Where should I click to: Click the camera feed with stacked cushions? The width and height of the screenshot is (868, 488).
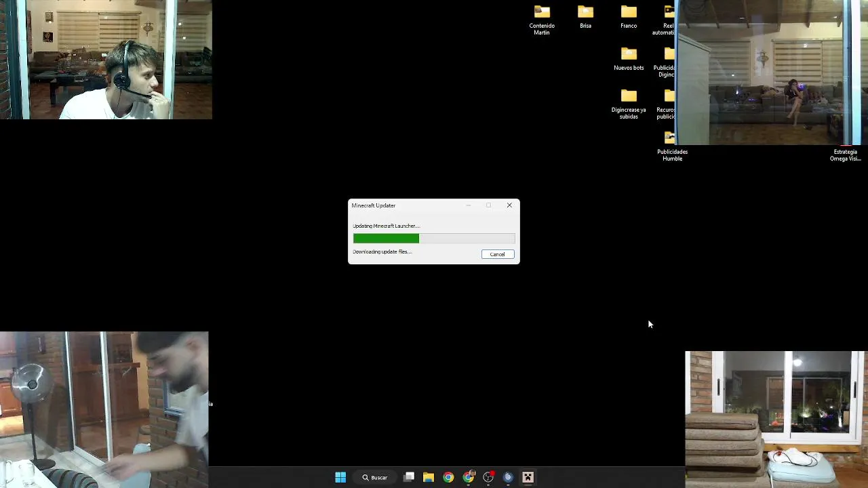click(x=776, y=419)
